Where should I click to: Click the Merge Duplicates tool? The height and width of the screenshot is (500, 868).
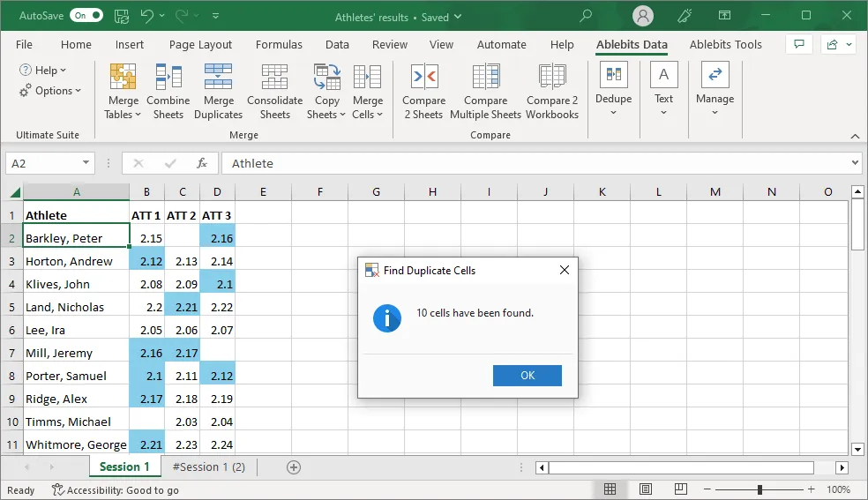coord(218,91)
